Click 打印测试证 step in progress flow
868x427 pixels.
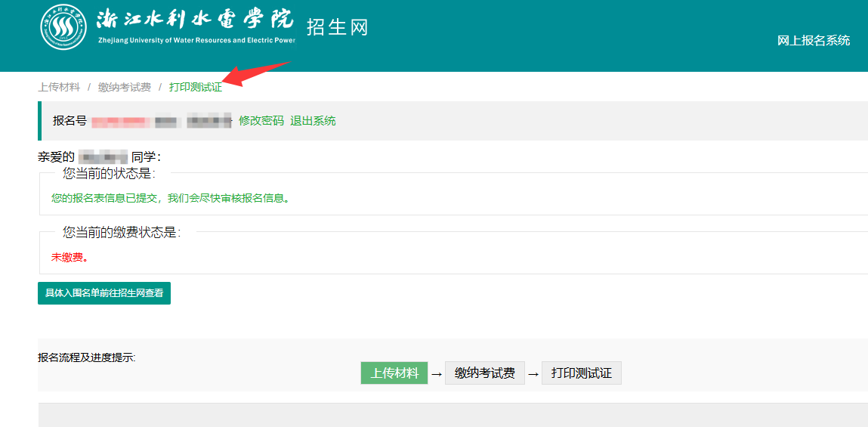[581, 373]
